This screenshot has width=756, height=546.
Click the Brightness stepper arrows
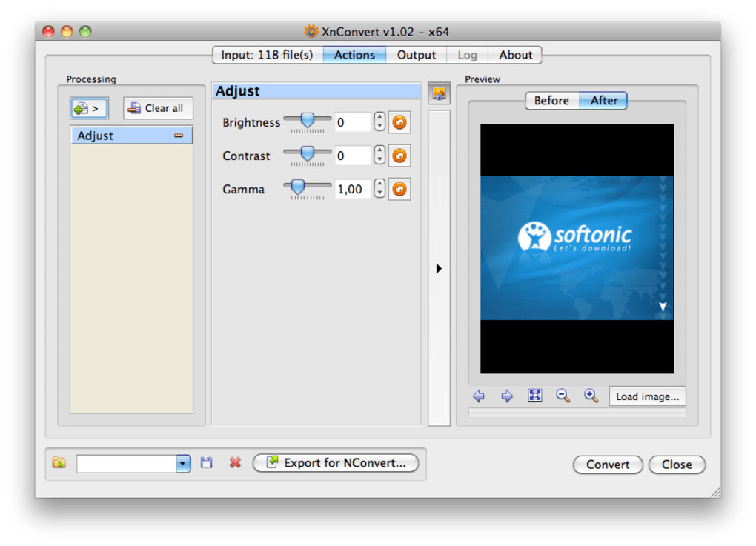coord(379,121)
